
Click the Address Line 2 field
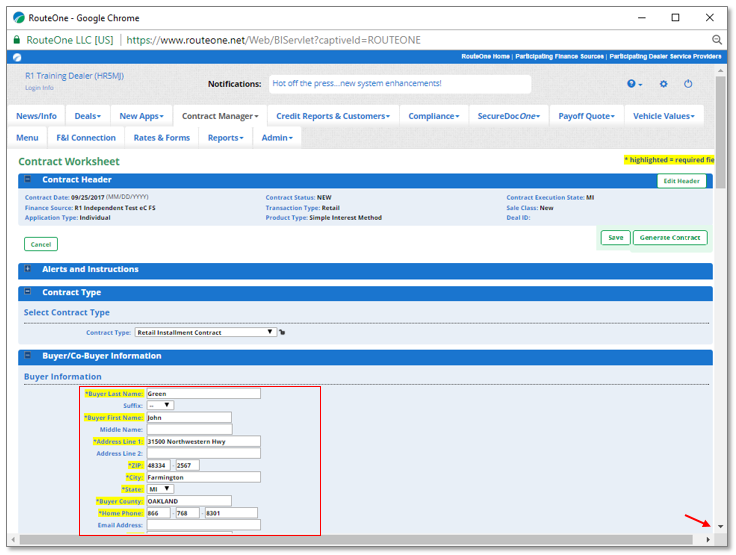pos(203,453)
